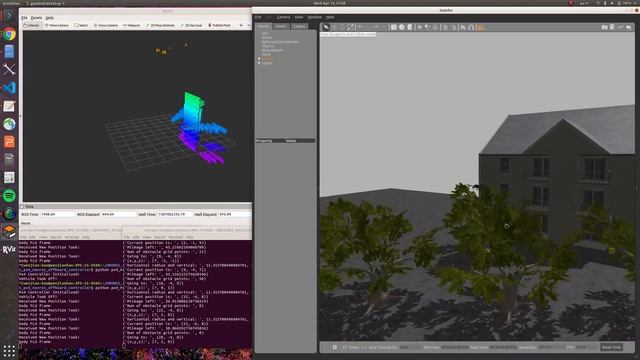The width and height of the screenshot is (640, 360).
Task: Add a point light in Gazebo
Action: [x=419, y=27]
